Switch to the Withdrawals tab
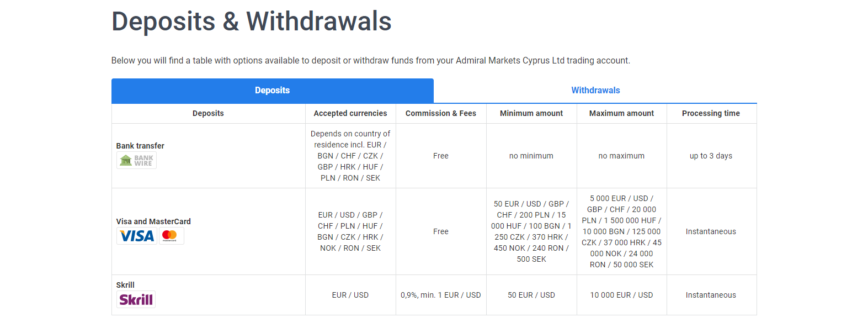868x317 pixels. pyautogui.click(x=595, y=91)
